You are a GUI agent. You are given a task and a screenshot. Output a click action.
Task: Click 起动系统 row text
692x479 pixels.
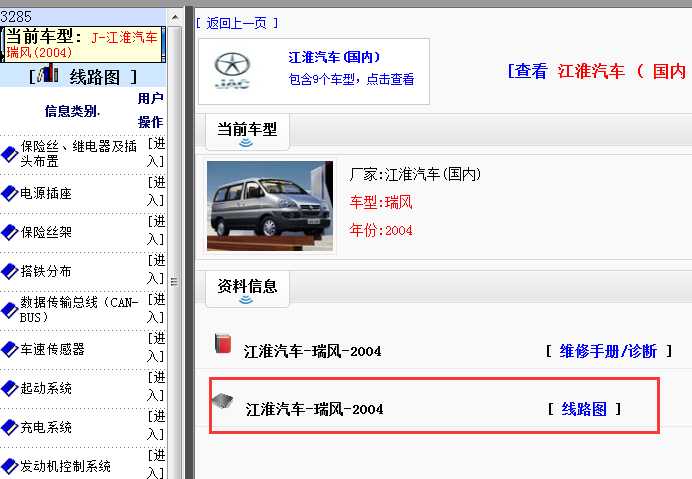pos(46,388)
